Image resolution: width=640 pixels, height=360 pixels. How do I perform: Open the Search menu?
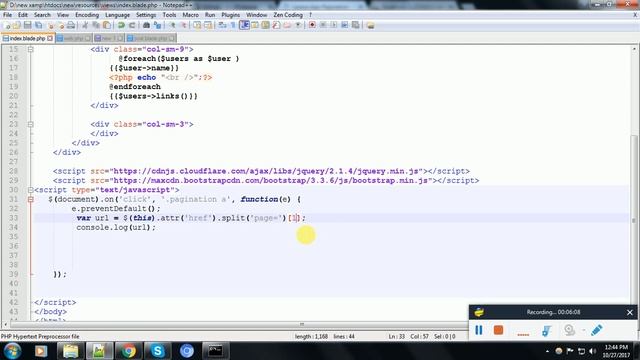point(42,15)
